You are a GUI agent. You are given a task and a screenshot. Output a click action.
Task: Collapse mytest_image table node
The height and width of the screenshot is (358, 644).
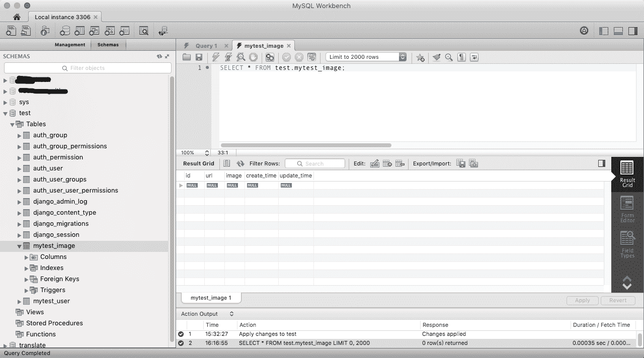(x=20, y=246)
